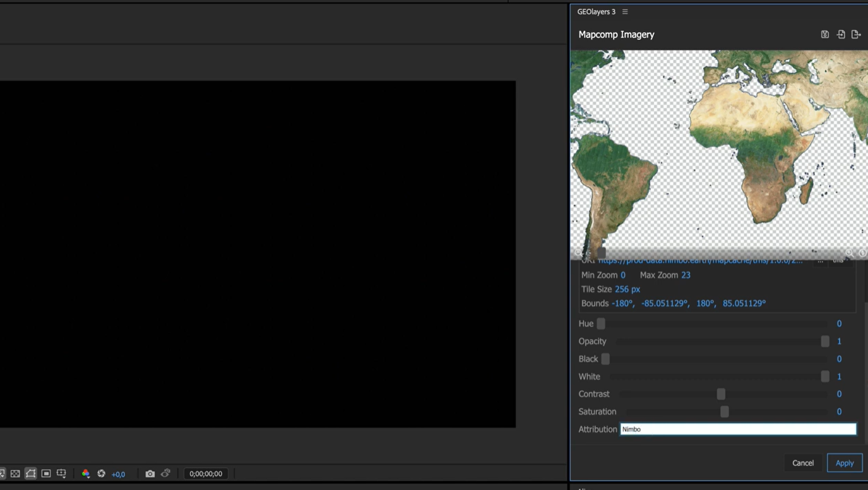
Task: Click the Show Snapshot eye icon
Action: pos(165,474)
